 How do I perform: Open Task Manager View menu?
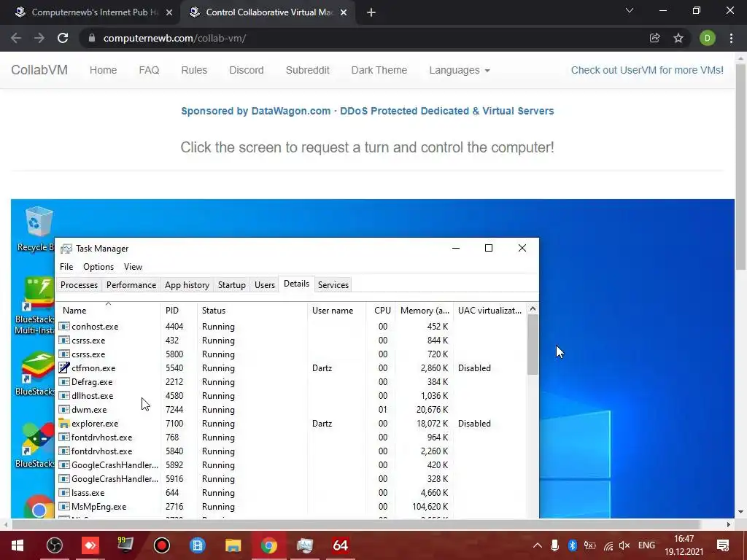[133, 267]
